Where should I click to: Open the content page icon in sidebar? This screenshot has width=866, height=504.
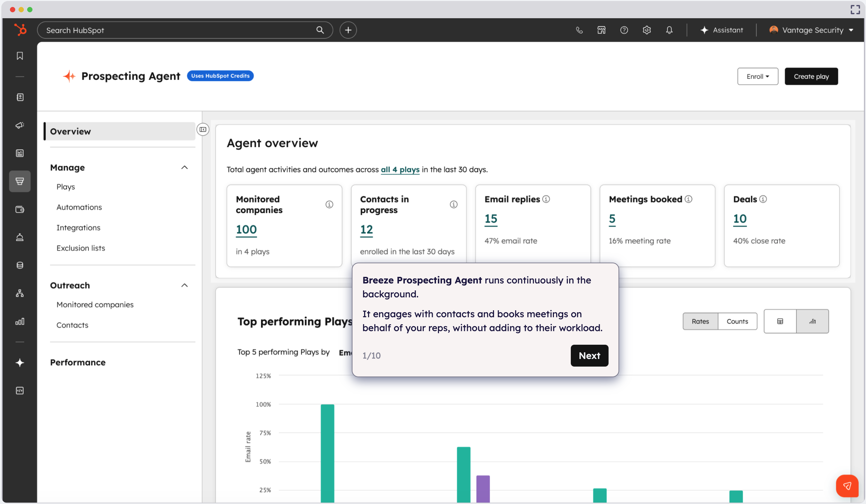[20, 153]
